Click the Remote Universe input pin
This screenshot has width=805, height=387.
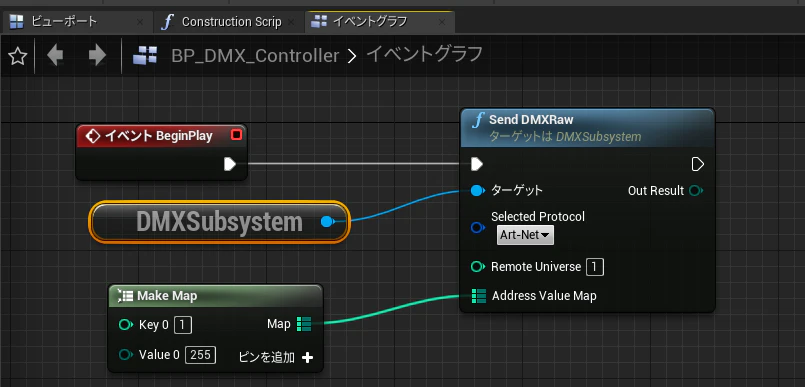pos(477,267)
